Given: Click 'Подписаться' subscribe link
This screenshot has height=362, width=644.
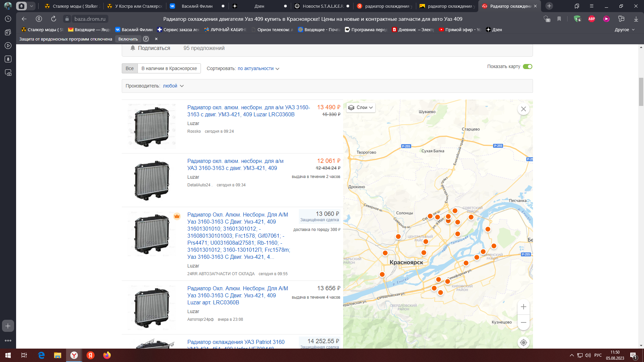Looking at the screenshot, I should point(154,48).
